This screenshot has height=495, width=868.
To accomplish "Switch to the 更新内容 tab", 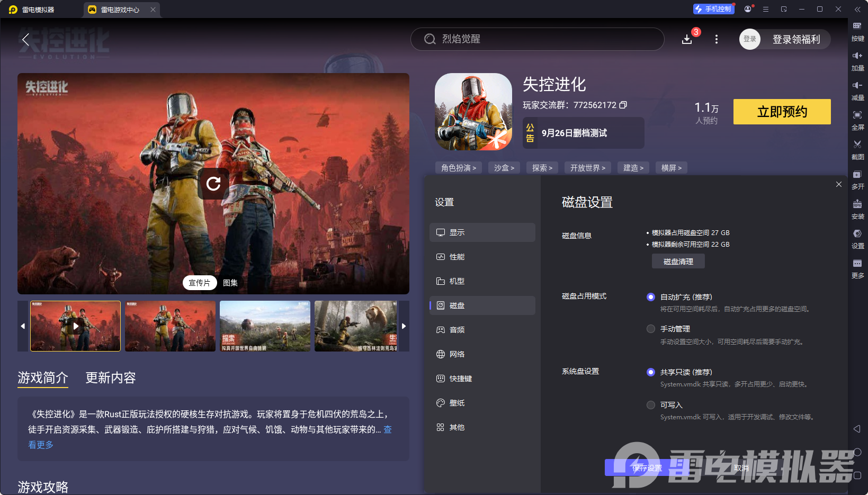I will 110,378.
